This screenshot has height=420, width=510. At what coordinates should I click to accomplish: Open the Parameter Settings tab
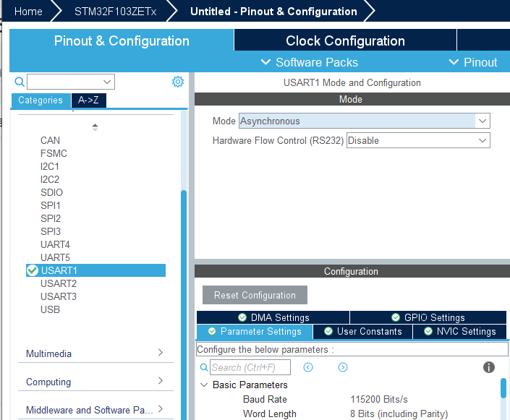pos(255,332)
